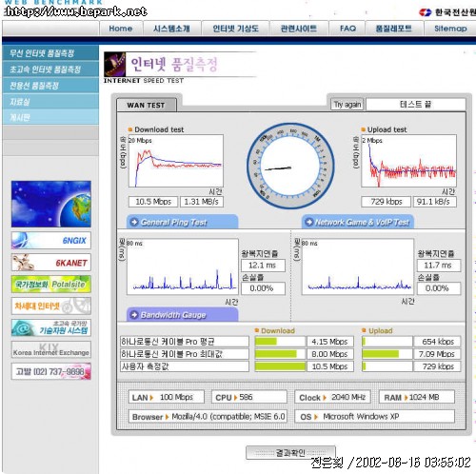Select 초고속 인터넷 품질측정 in sidebar
Viewport: 476px width, 474px height.
pos(50,69)
